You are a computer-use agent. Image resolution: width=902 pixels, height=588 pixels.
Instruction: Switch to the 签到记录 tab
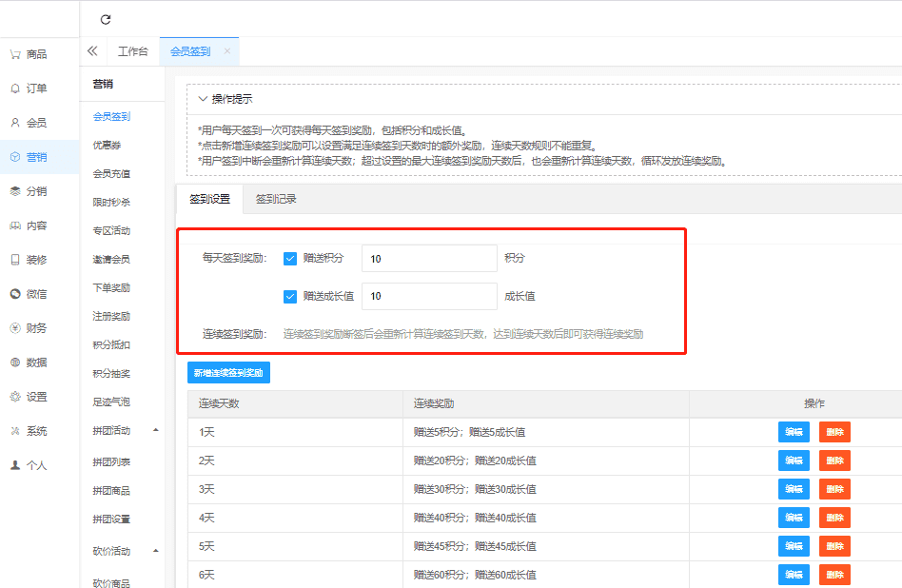pos(276,199)
